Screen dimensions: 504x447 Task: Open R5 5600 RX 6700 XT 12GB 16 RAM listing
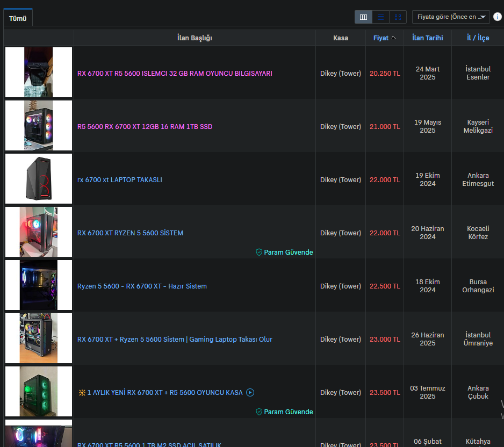point(145,127)
